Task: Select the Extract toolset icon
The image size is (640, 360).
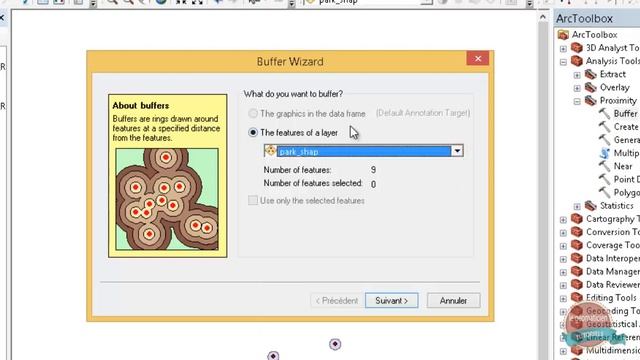Action: click(x=591, y=74)
